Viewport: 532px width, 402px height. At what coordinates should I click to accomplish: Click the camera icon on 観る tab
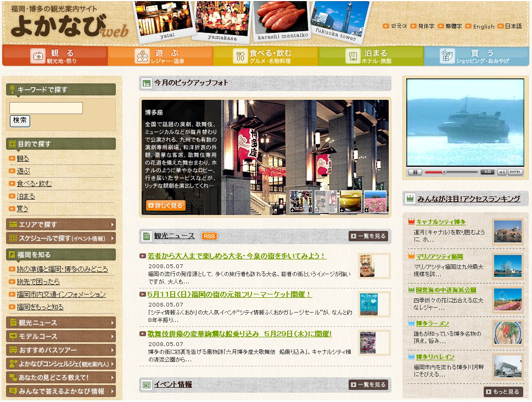tap(38, 56)
